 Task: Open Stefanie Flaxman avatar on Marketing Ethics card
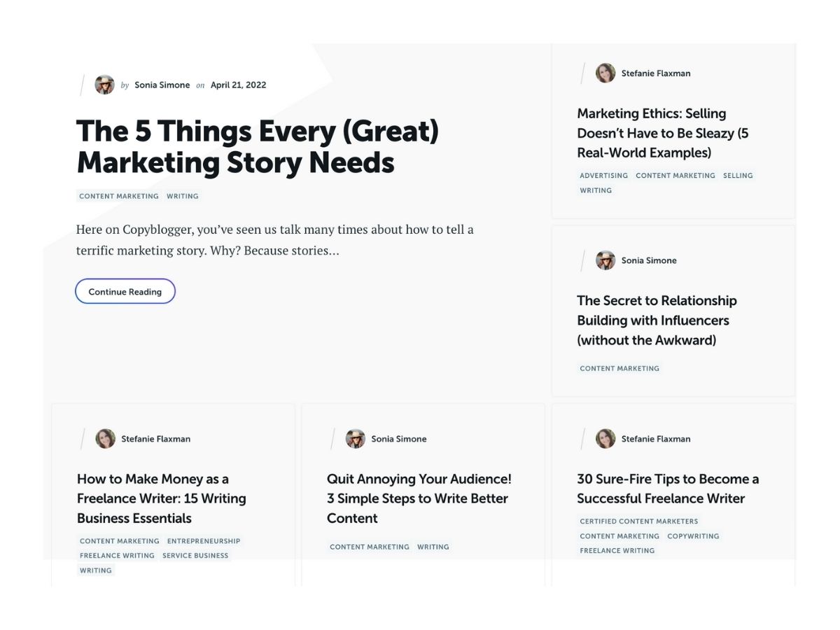tap(605, 73)
